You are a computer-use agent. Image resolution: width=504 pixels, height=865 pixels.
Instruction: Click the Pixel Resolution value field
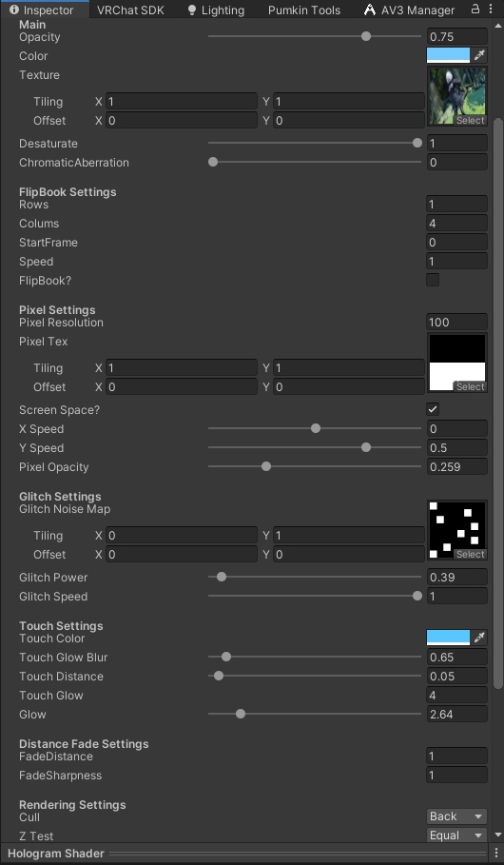(456, 323)
